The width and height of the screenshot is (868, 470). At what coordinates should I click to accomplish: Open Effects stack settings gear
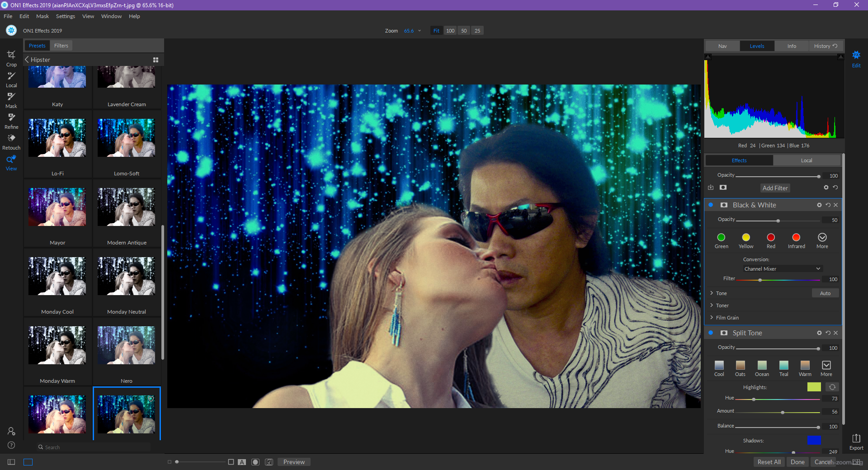(826, 188)
